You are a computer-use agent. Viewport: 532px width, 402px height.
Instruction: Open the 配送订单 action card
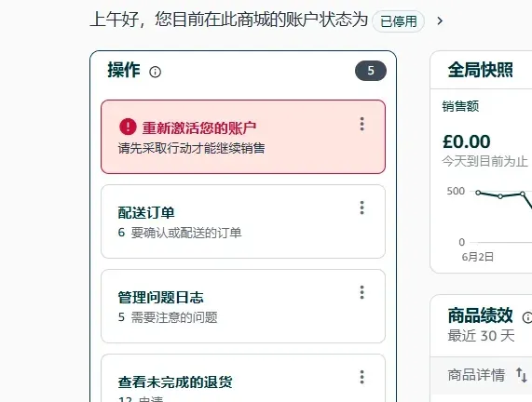pos(243,221)
